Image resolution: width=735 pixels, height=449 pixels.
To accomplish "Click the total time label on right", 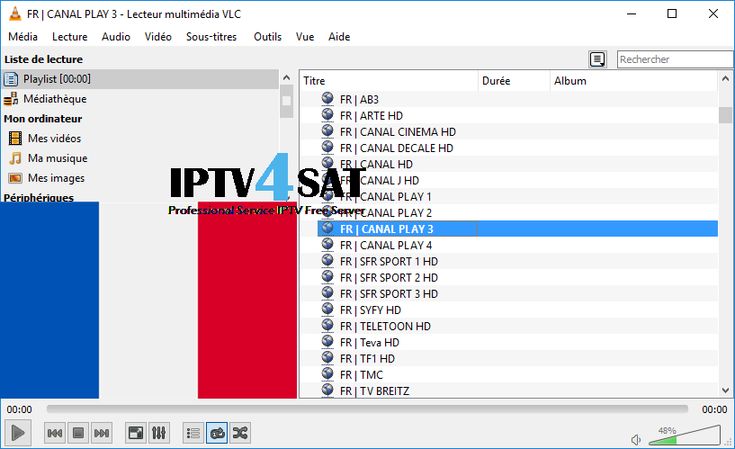I will pyautogui.click(x=714, y=410).
